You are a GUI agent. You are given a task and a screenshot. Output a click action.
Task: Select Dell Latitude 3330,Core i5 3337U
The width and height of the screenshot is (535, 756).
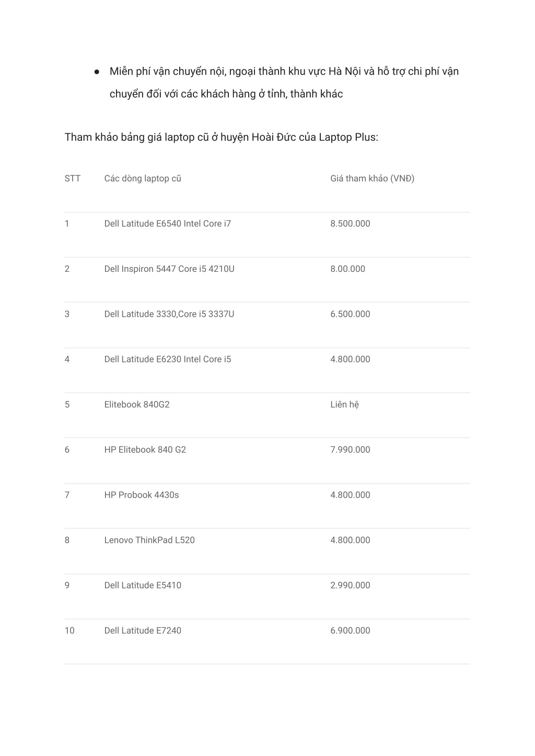(169, 314)
